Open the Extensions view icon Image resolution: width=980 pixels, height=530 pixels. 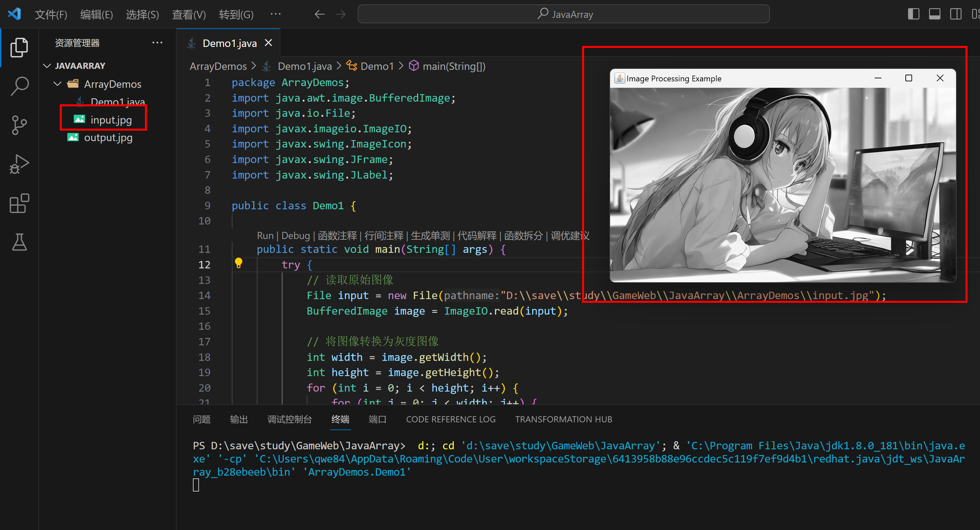19,204
